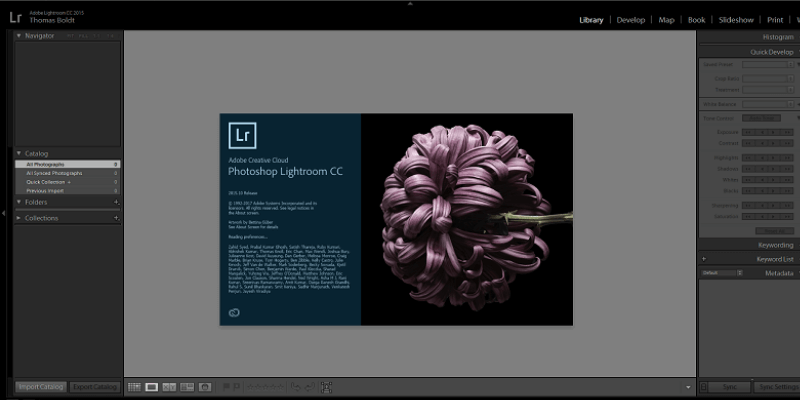Open toolbar content dropdown arrow
The image size is (800, 400).
coord(688,387)
